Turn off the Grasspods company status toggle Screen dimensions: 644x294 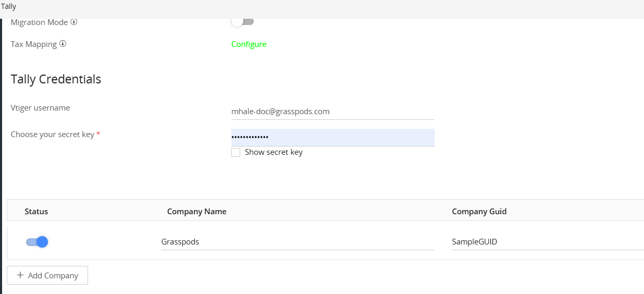pos(37,242)
